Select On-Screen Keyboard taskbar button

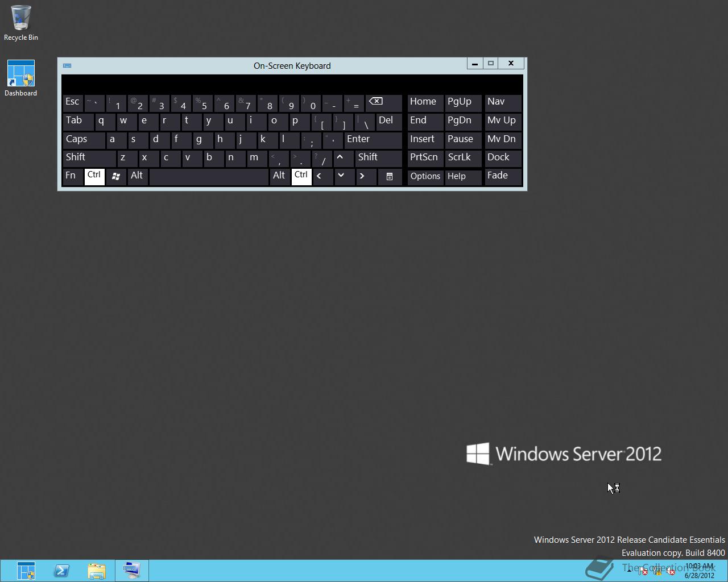tap(132, 571)
